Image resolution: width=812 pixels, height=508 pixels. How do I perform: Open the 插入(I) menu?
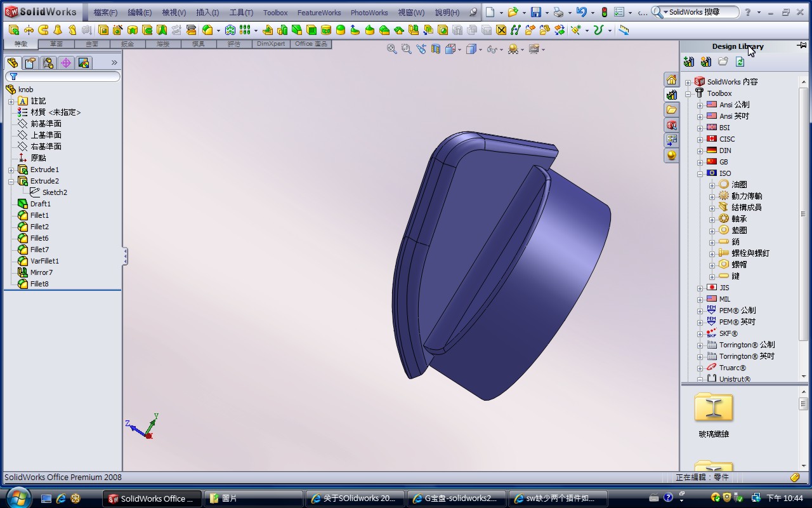pyautogui.click(x=207, y=13)
